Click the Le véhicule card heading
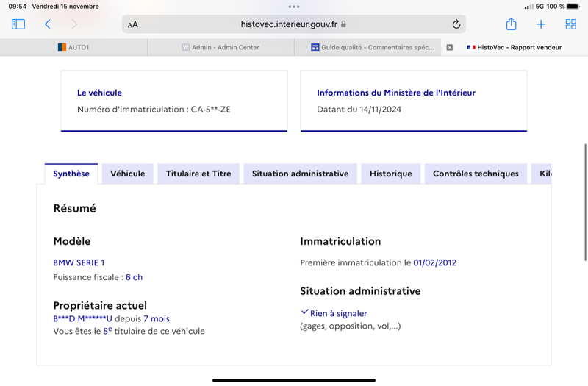Image resolution: width=588 pixels, height=386 pixels. point(99,93)
